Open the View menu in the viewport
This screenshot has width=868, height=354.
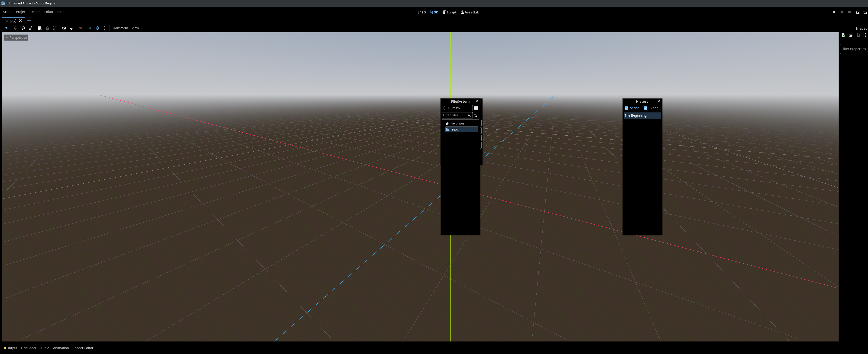[135, 28]
